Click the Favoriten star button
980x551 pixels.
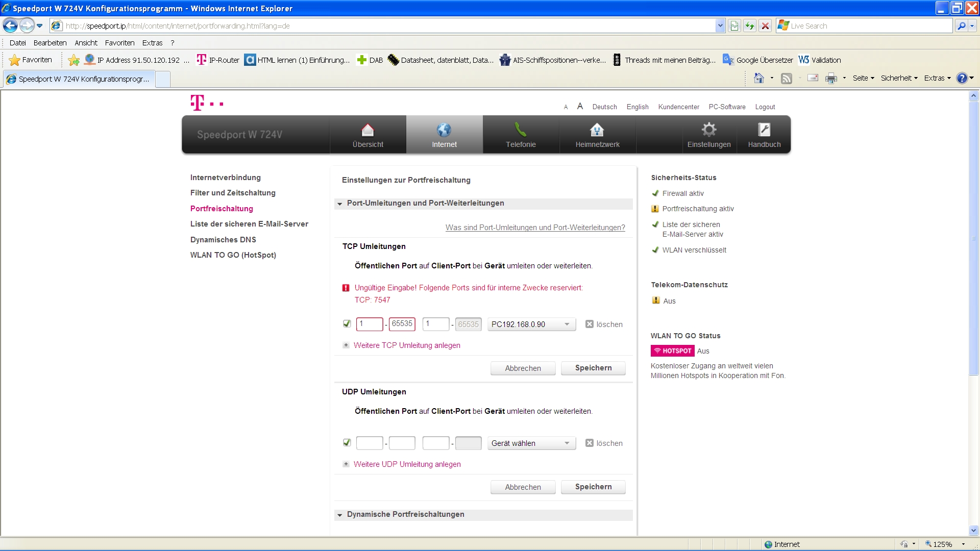pyautogui.click(x=31, y=60)
